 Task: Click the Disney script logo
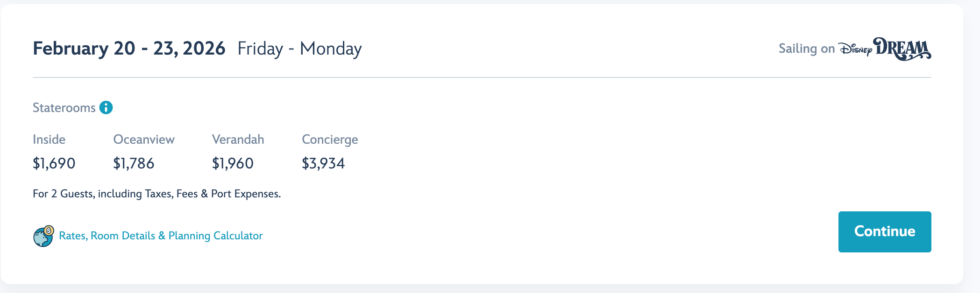click(x=855, y=49)
